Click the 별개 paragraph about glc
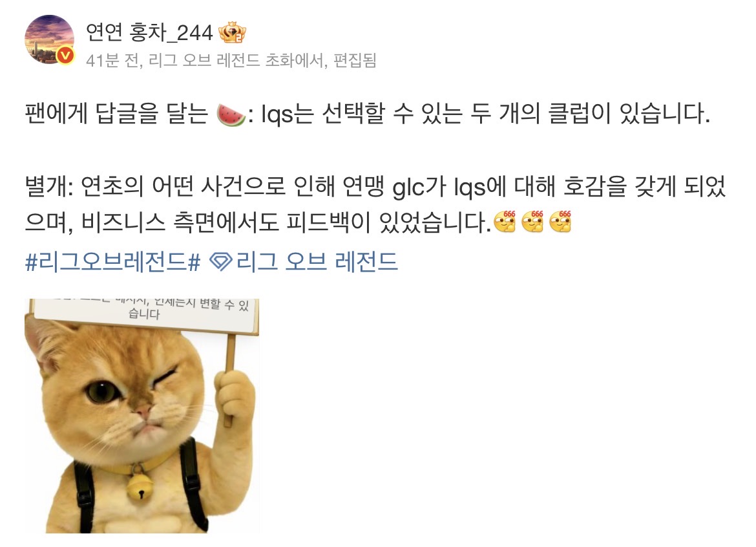Screen dimensions: 756x547 pyautogui.click(x=375, y=204)
